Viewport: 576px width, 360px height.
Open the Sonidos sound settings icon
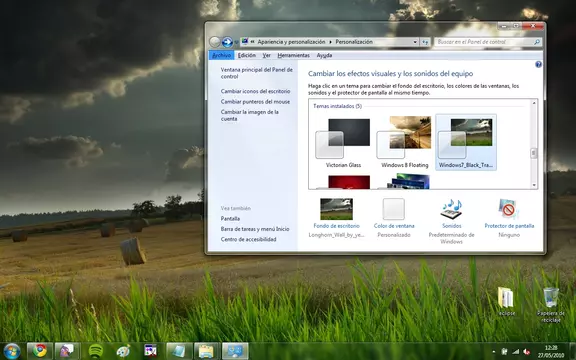click(x=451, y=209)
